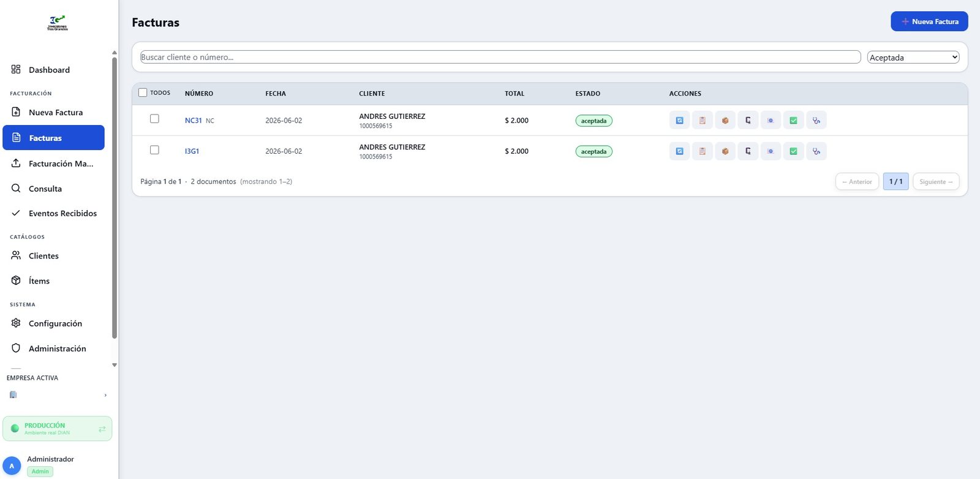
Task: Click the stethoscope icon in the I3G1 row
Action: pyautogui.click(x=816, y=151)
